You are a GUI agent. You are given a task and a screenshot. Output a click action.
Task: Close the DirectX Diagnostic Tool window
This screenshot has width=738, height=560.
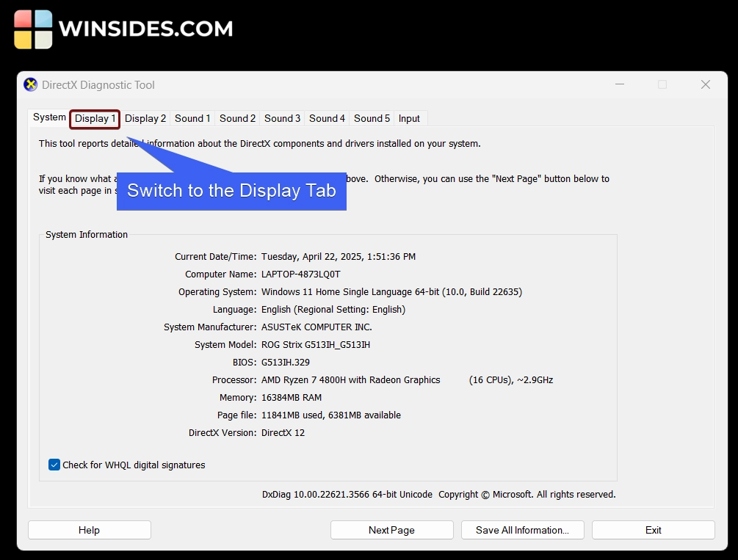point(706,84)
